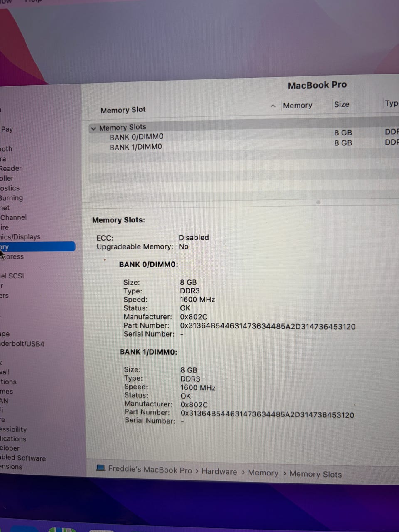
Task: Click the 'BANK 0/DIMM0:' details heading
Action: (x=148, y=264)
